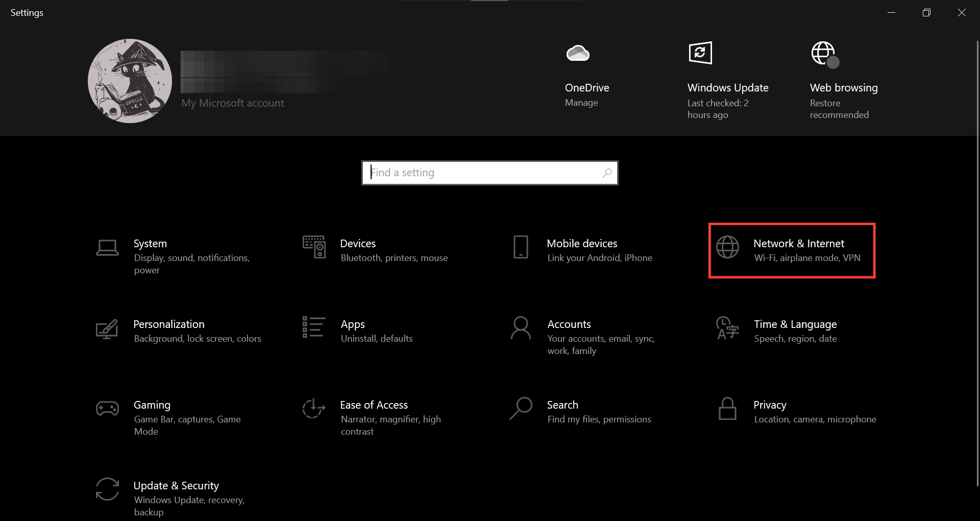This screenshot has height=521, width=980.
Task: Open Search settings category title
Action: [562, 405]
